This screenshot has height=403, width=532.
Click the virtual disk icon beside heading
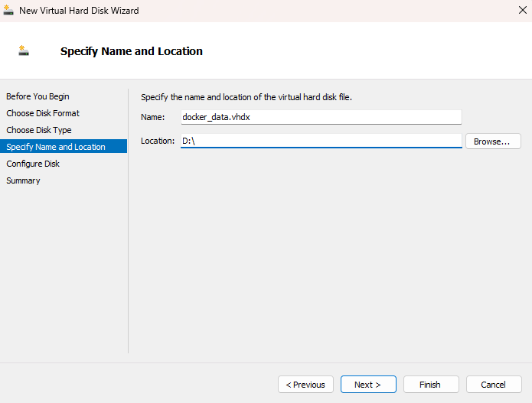tap(24, 50)
